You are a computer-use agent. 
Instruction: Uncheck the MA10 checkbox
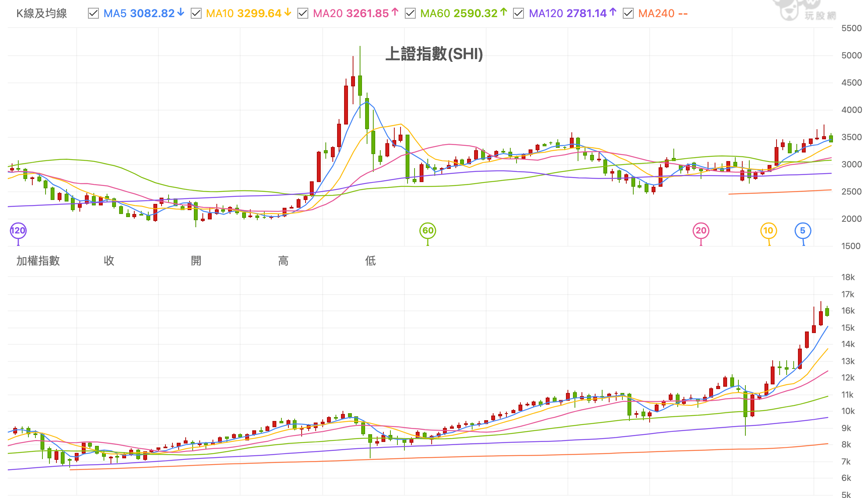click(x=196, y=14)
